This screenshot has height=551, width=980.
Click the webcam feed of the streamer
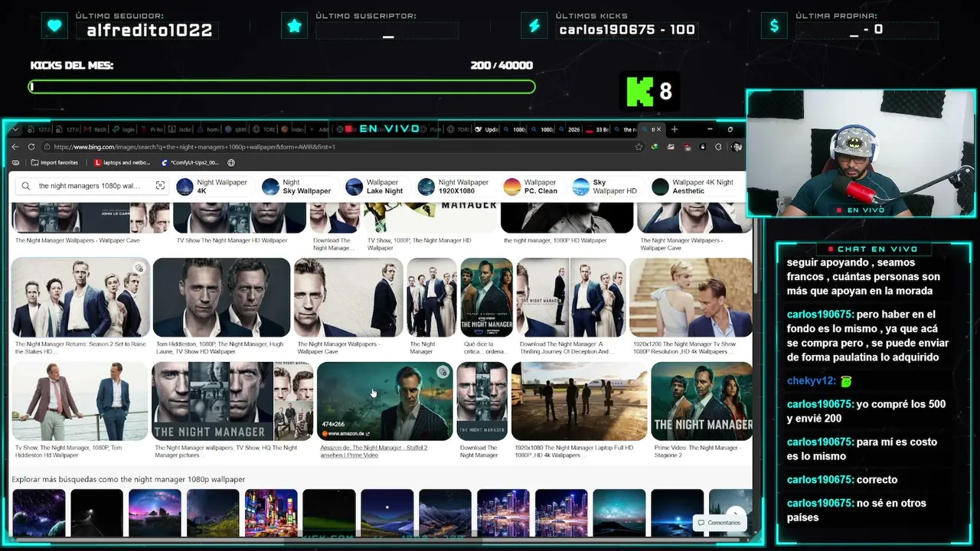click(x=860, y=154)
